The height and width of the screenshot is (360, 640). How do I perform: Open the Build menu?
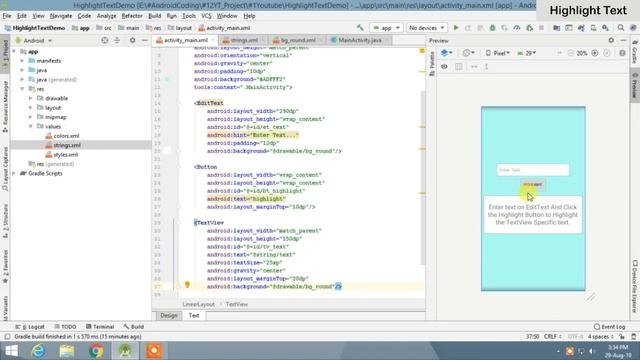[155, 16]
